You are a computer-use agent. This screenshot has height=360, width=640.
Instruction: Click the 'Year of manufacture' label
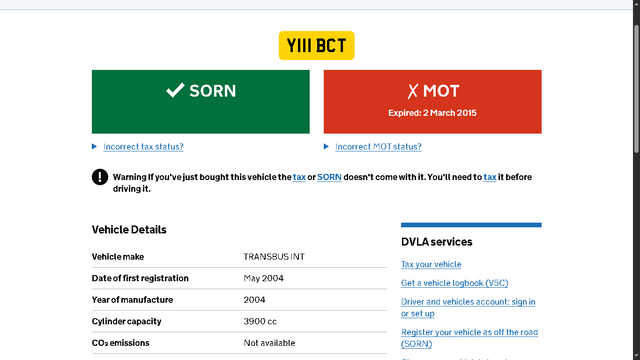132,300
